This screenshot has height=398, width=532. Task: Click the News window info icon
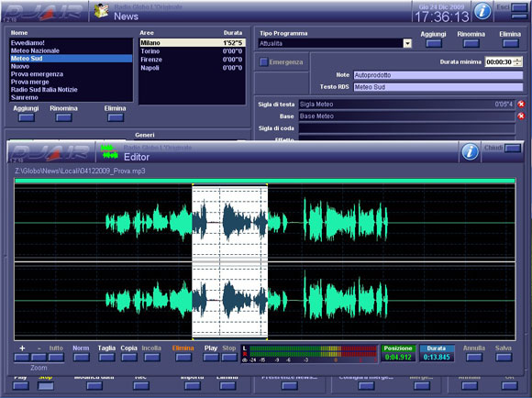pyautogui.click(x=482, y=11)
